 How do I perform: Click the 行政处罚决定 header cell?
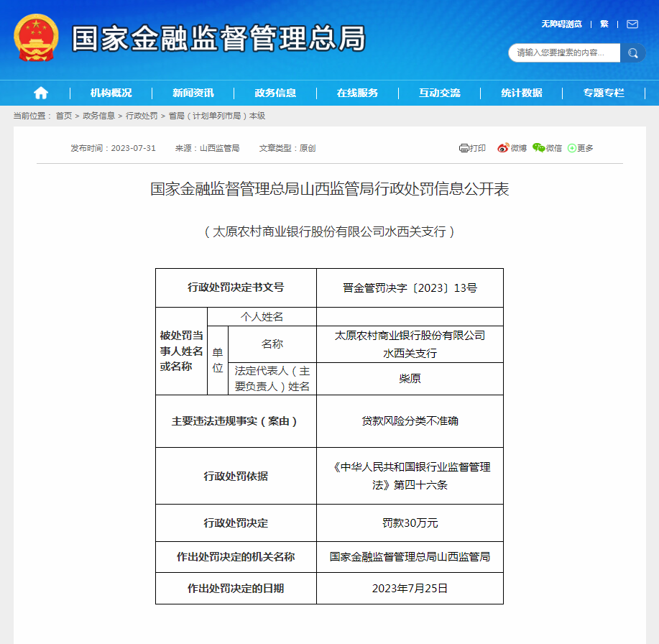[236, 523]
